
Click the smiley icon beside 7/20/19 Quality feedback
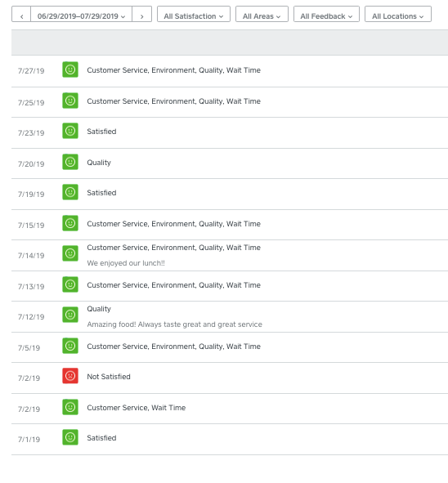click(70, 162)
